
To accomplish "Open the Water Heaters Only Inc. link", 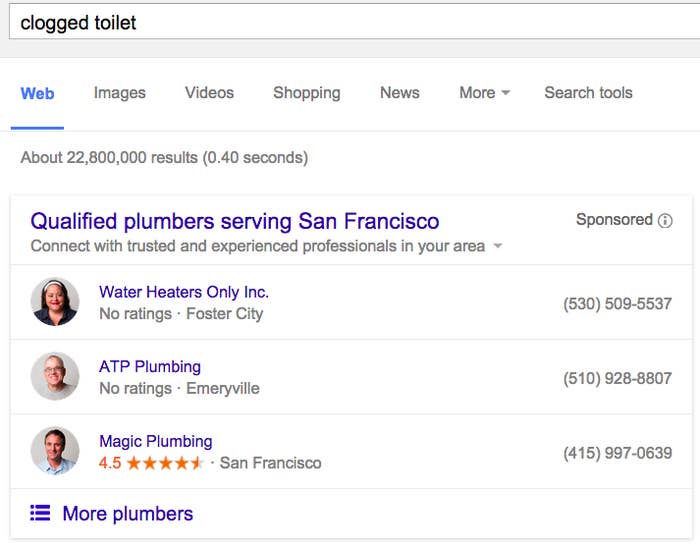I will (x=184, y=292).
